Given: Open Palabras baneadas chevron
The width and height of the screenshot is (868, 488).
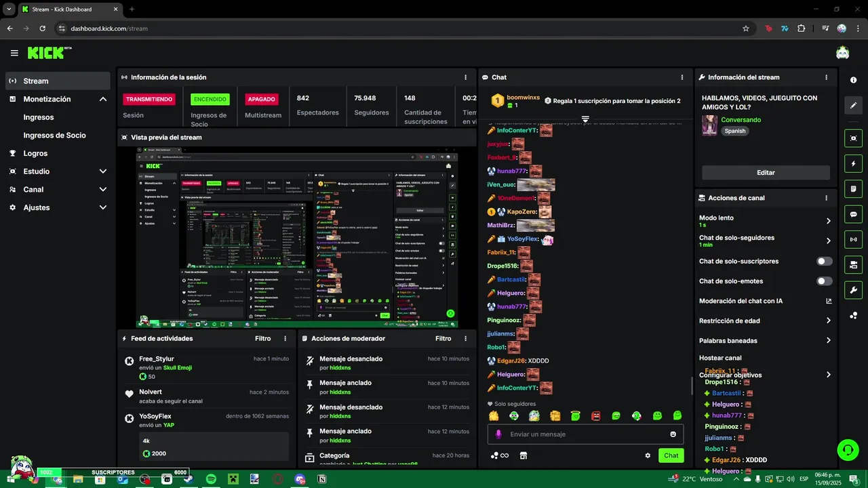Looking at the screenshot, I should [x=829, y=341].
